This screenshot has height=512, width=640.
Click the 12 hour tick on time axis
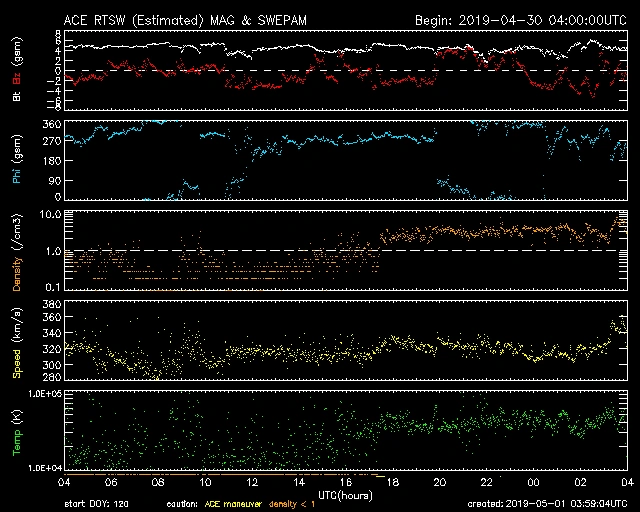[x=252, y=482]
